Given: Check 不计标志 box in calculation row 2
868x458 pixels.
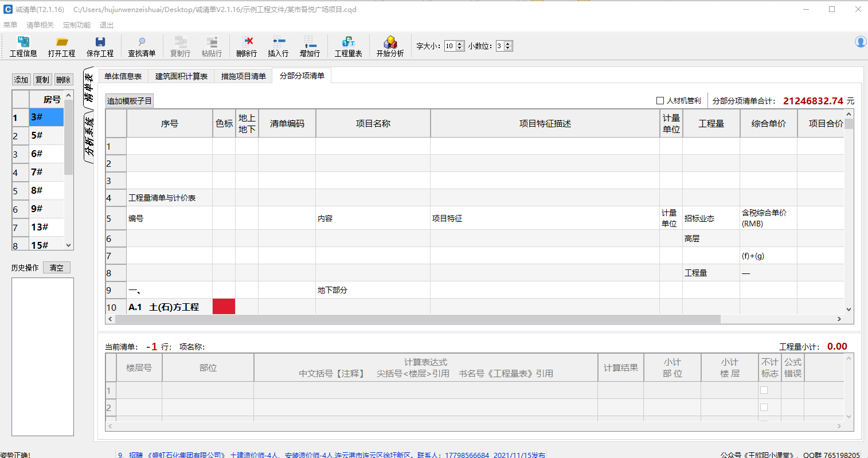Looking at the screenshot, I should click(764, 408).
